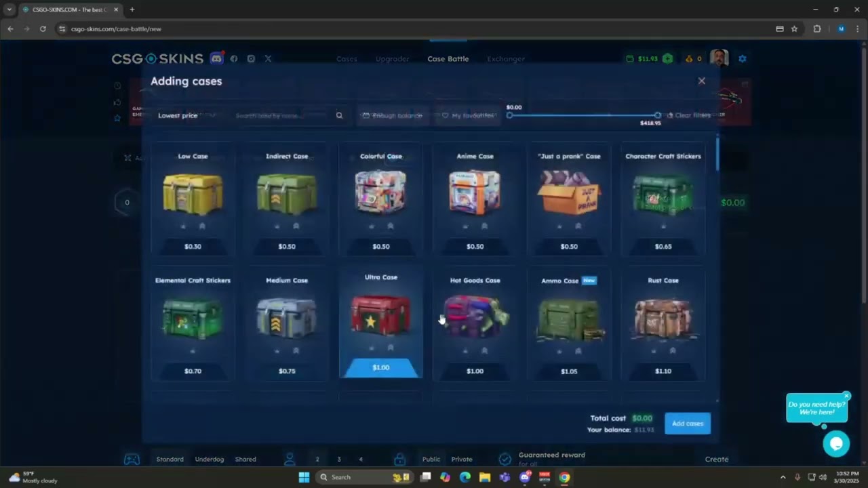Click the green plus to add funds
The image size is (868, 488).
click(x=668, y=59)
